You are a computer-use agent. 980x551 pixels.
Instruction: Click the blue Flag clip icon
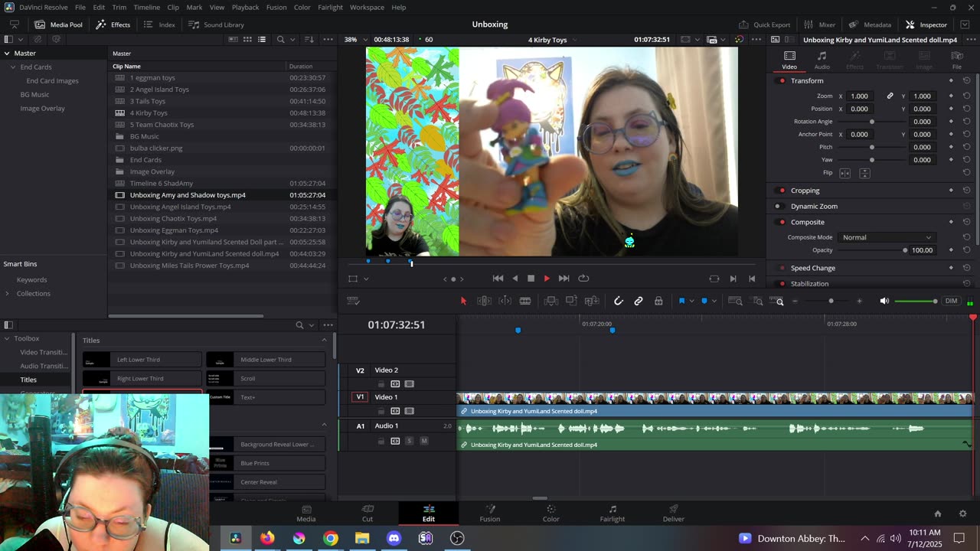pos(681,301)
